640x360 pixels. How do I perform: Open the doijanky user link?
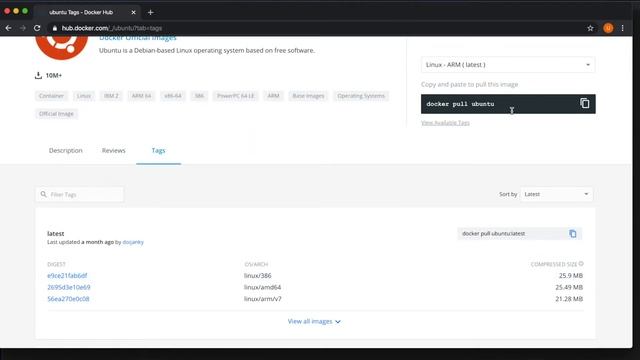coord(133,242)
